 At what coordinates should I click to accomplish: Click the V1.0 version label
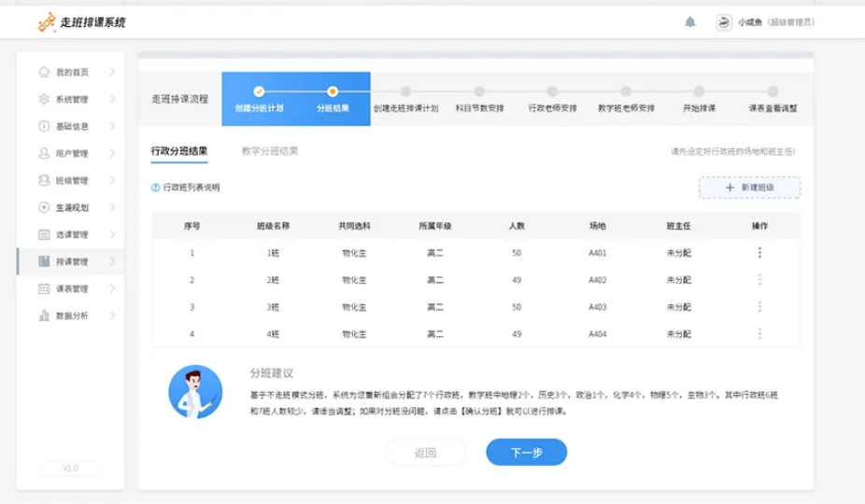point(70,469)
